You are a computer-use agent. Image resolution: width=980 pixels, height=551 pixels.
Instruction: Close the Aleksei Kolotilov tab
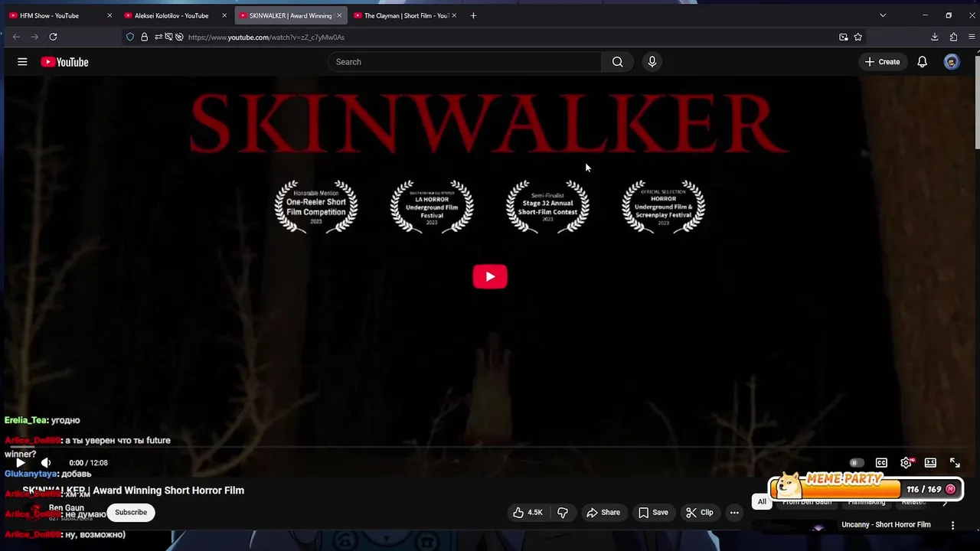pyautogui.click(x=224, y=15)
